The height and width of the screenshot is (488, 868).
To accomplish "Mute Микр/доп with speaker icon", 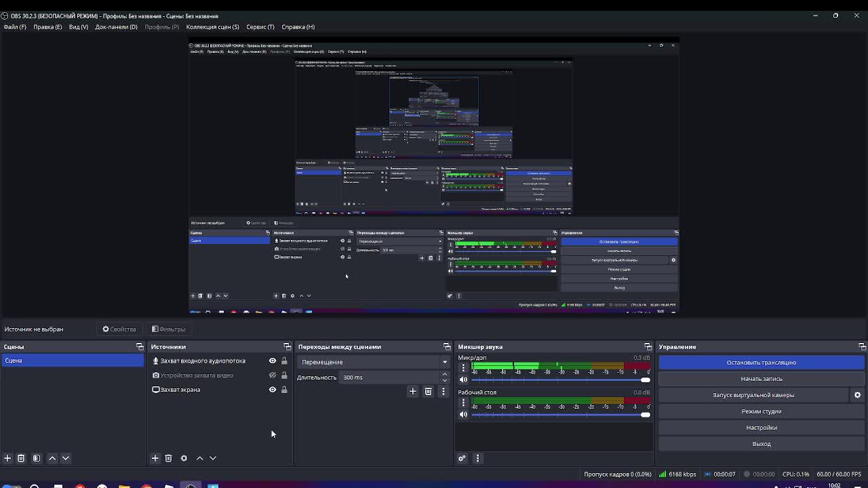I will (x=464, y=380).
